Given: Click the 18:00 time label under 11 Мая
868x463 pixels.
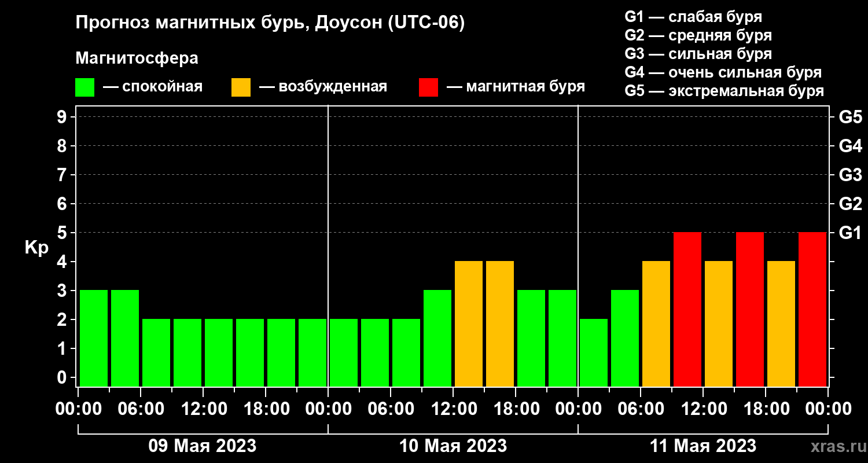Looking at the screenshot, I should tap(766, 409).
